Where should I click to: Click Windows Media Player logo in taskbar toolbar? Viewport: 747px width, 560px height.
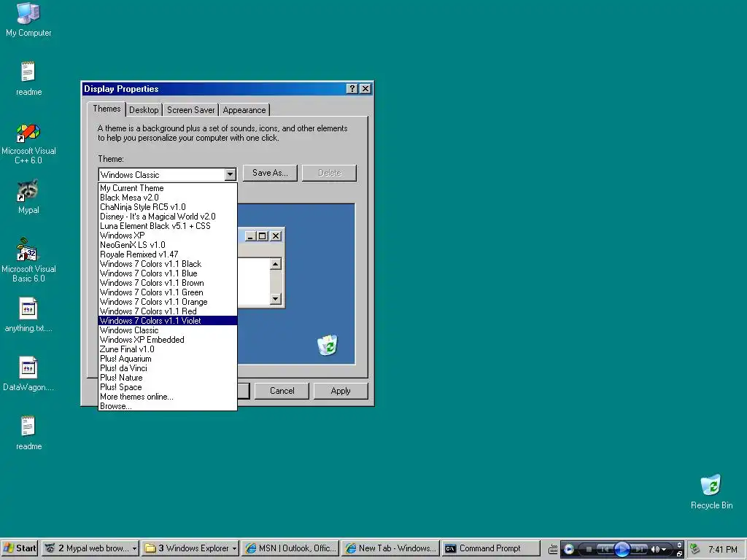[x=568, y=549]
